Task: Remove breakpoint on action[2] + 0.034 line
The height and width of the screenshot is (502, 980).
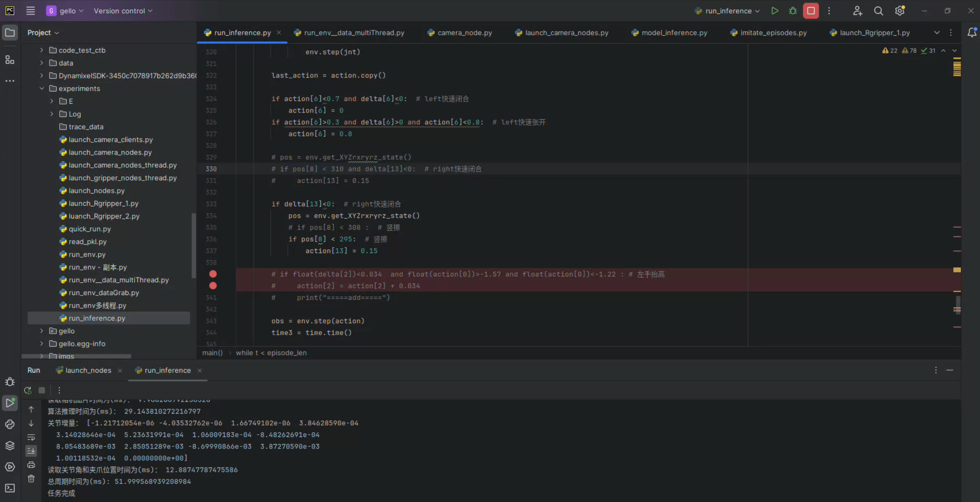Action: 213,286
